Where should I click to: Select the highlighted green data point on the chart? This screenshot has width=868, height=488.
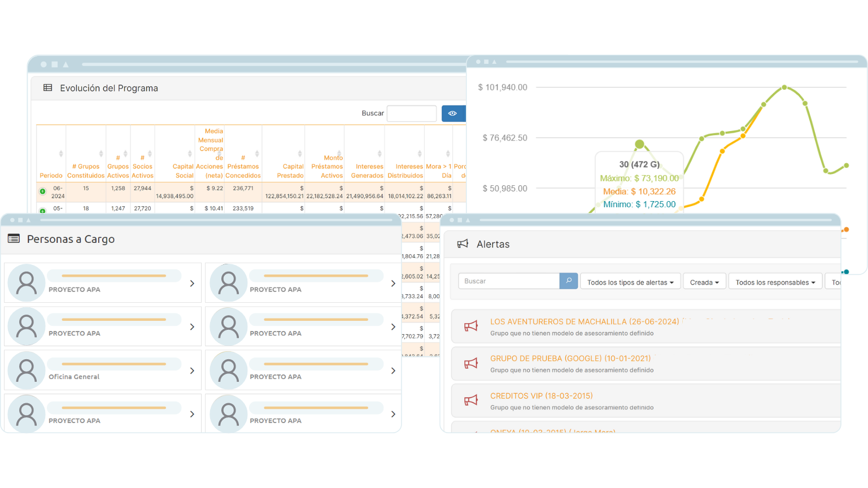[x=640, y=143]
